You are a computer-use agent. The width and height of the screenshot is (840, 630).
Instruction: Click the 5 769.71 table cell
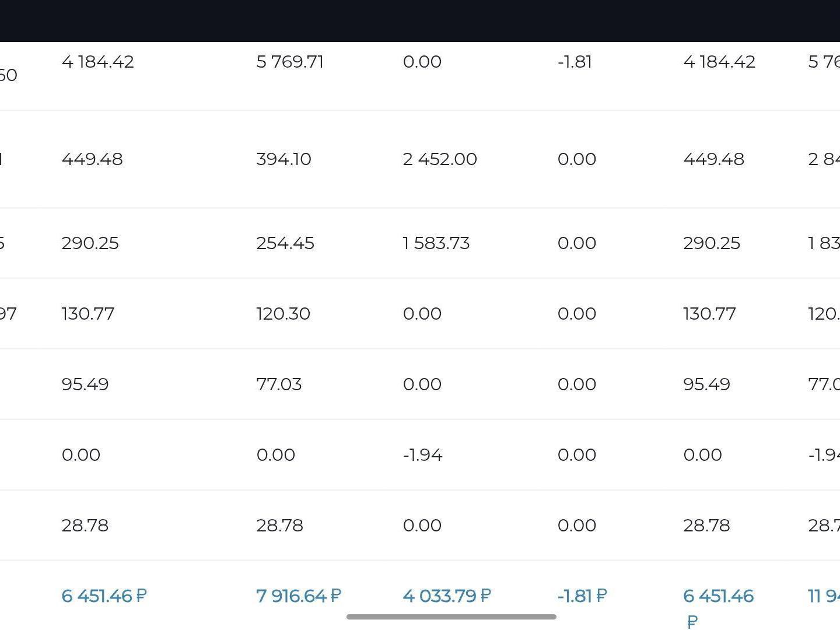click(x=290, y=62)
